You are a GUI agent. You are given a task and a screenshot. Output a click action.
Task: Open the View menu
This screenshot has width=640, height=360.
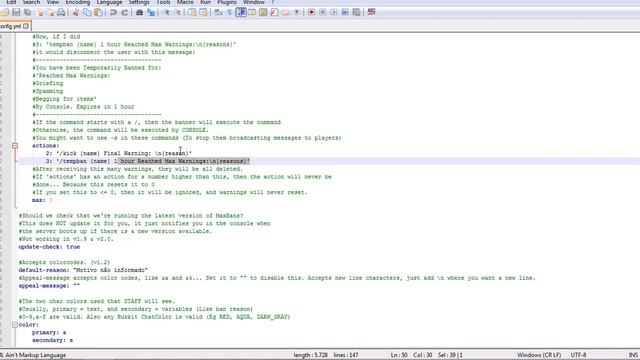click(x=53, y=2)
